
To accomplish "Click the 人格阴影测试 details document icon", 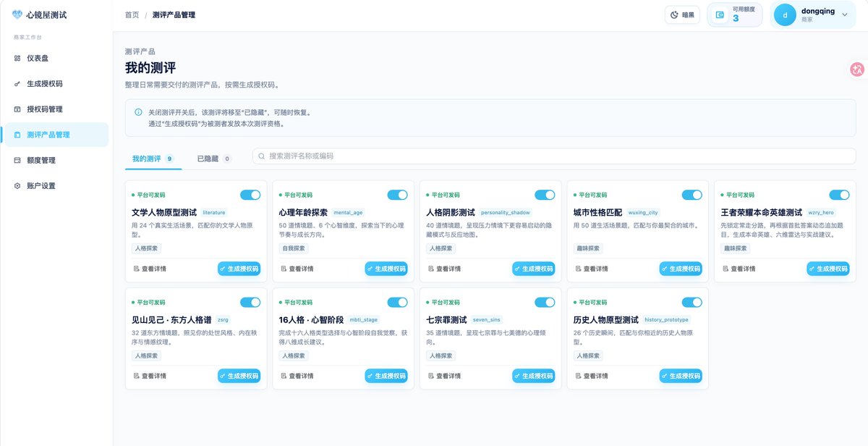I will point(431,269).
